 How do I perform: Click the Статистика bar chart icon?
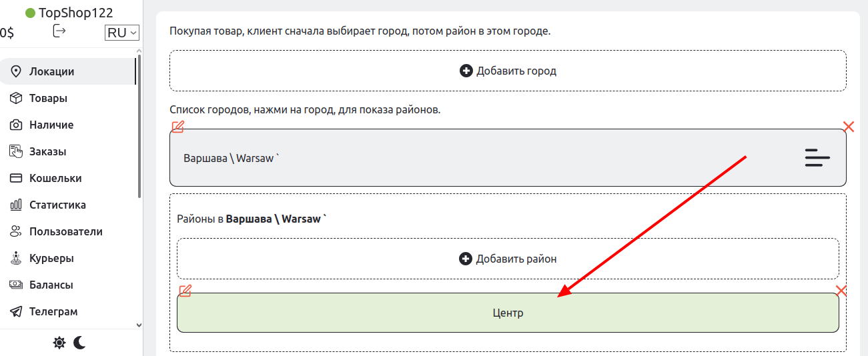[16, 205]
